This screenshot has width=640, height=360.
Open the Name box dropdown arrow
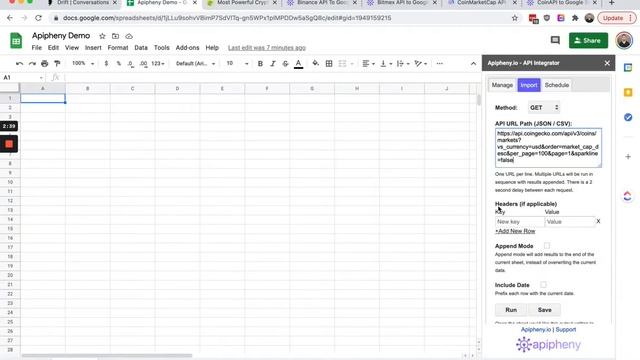pyautogui.click(x=41, y=78)
